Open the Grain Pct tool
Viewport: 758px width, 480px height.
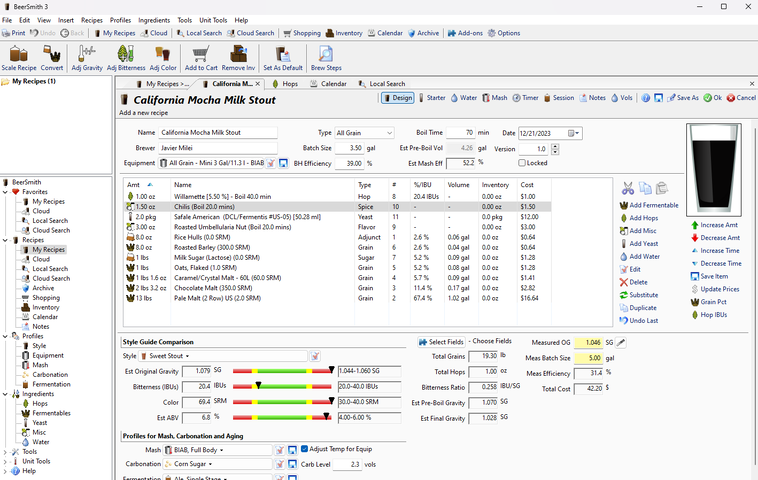click(x=709, y=302)
